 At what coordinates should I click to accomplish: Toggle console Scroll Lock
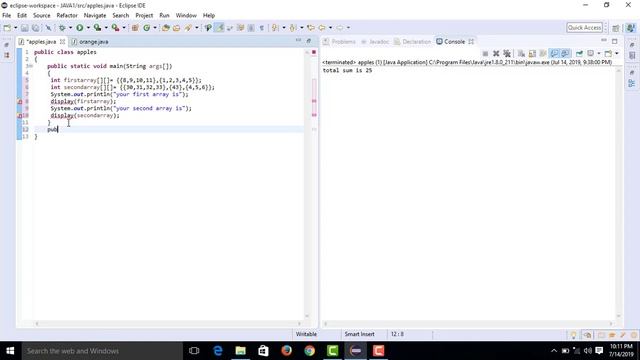532,53
